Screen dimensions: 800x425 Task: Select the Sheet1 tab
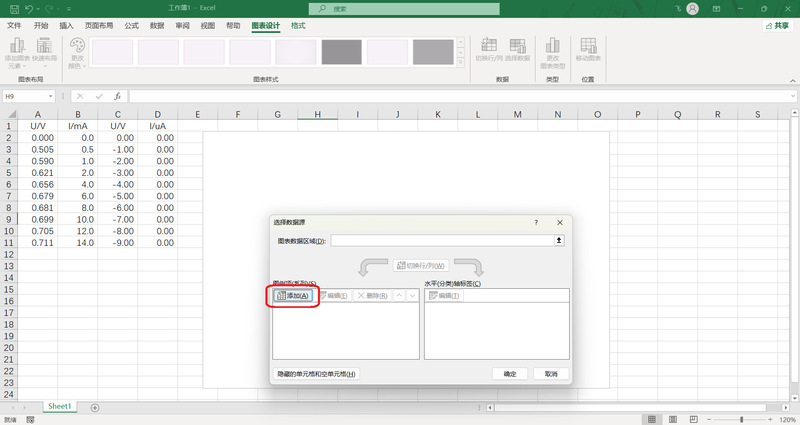pyautogui.click(x=59, y=407)
